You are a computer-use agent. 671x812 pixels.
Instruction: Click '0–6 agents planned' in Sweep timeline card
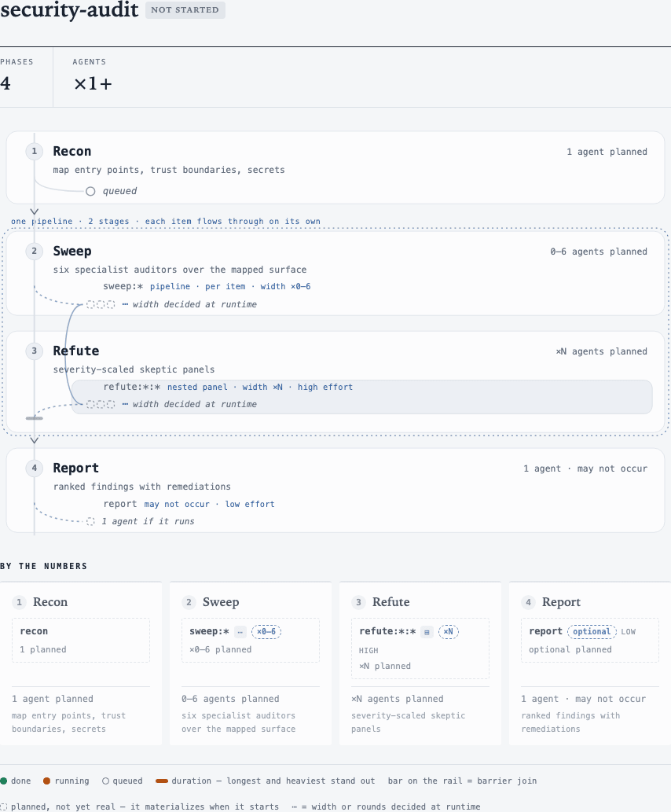(x=599, y=252)
